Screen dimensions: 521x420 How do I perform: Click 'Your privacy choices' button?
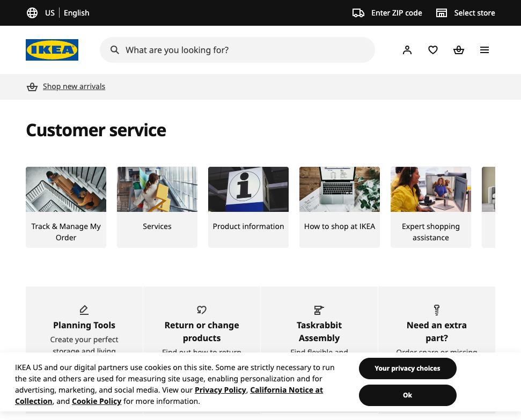408,369
